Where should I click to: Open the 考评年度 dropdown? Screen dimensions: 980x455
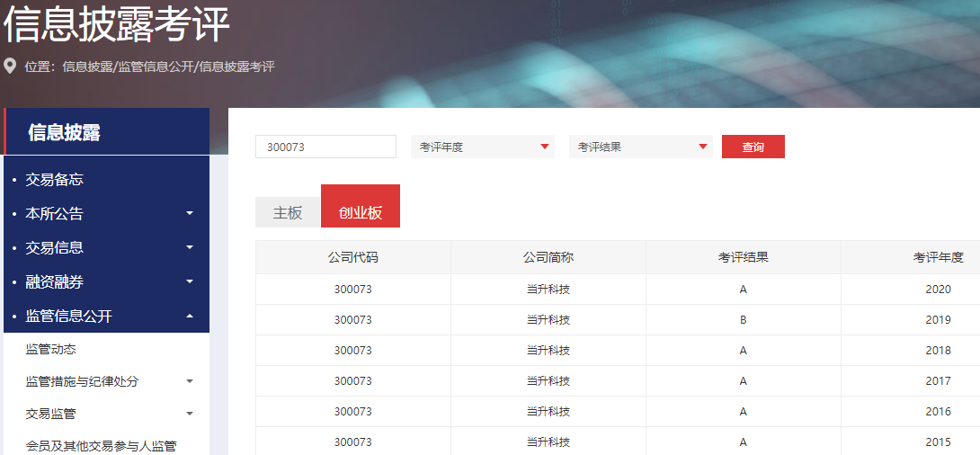point(483,147)
